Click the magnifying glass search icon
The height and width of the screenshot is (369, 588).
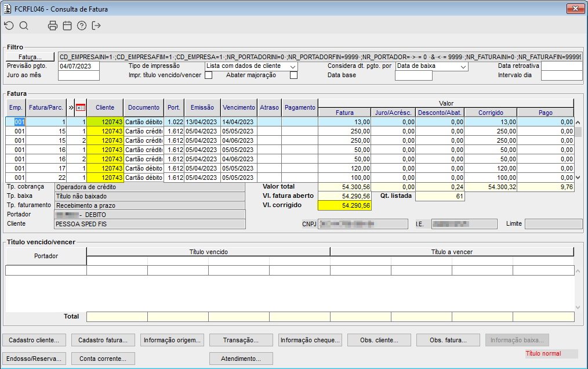24,26
